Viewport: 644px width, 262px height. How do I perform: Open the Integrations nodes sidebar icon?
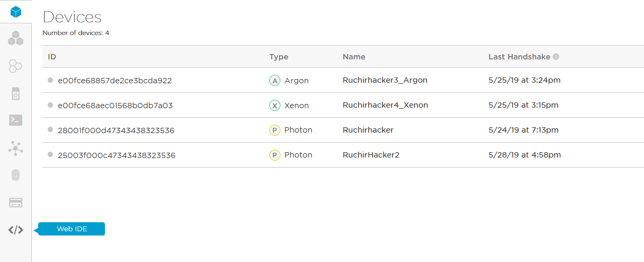click(x=16, y=148)
